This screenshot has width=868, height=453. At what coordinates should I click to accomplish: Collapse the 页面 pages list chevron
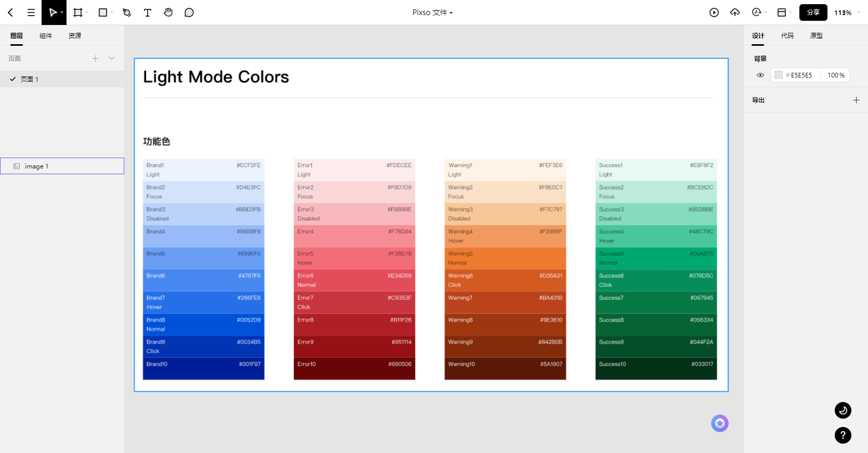pyautogui.click(x=112, y=58)
